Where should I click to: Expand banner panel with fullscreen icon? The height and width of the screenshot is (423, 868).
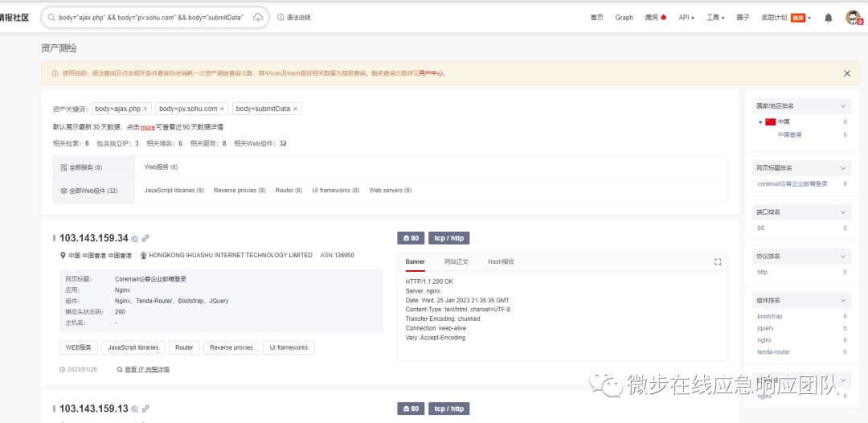click(x=718, y=262)
